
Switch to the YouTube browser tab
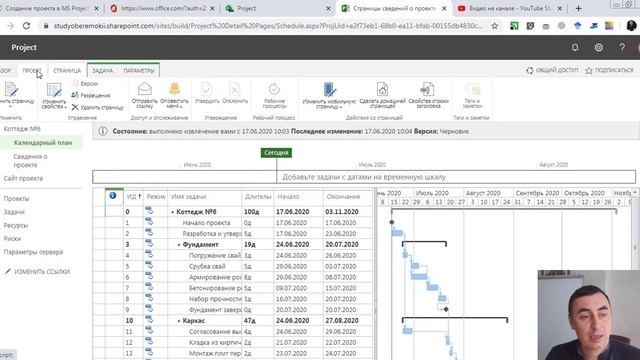click(x=510, y=8)
